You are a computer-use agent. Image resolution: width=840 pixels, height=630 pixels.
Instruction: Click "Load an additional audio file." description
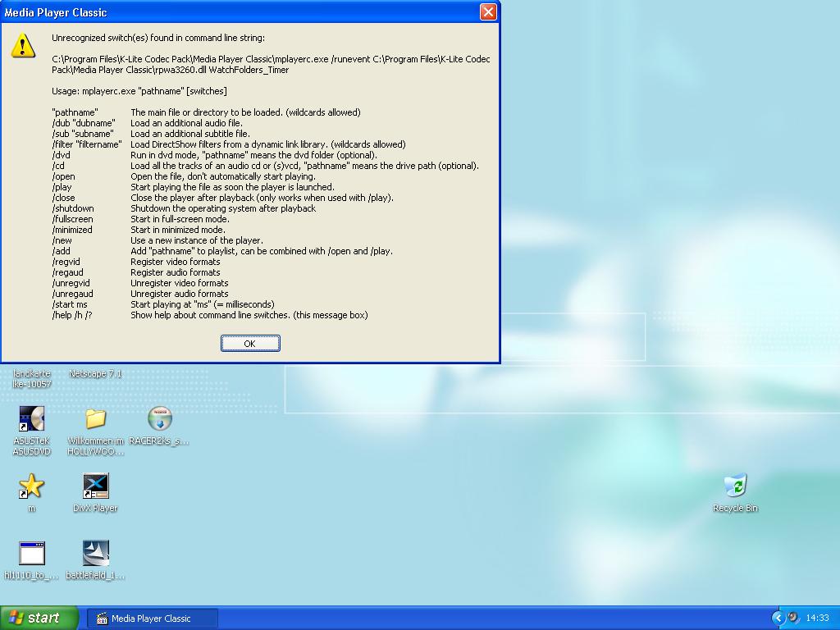(x=186, y=123)
